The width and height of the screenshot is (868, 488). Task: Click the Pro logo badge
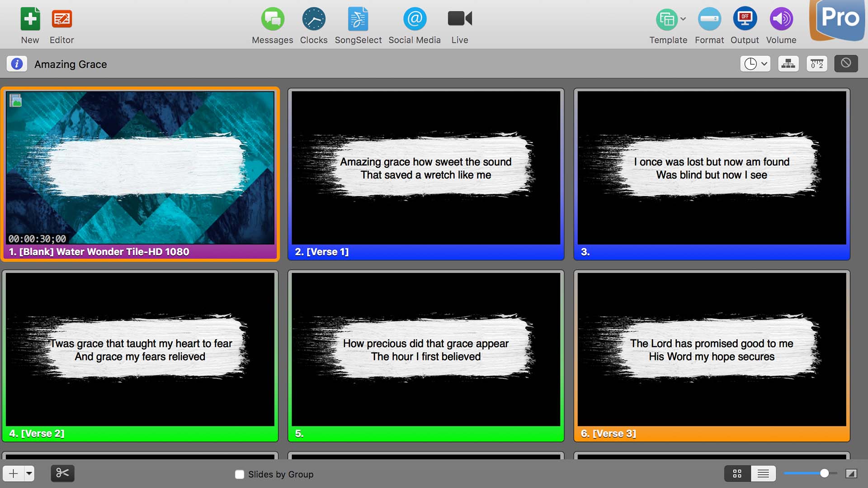837,20
